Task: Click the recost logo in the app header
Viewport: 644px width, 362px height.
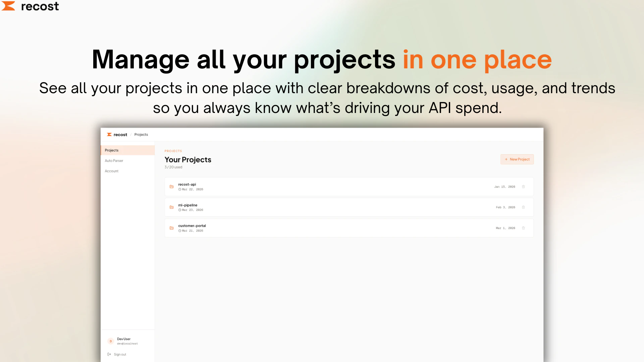Action: (x=117, y=134)
